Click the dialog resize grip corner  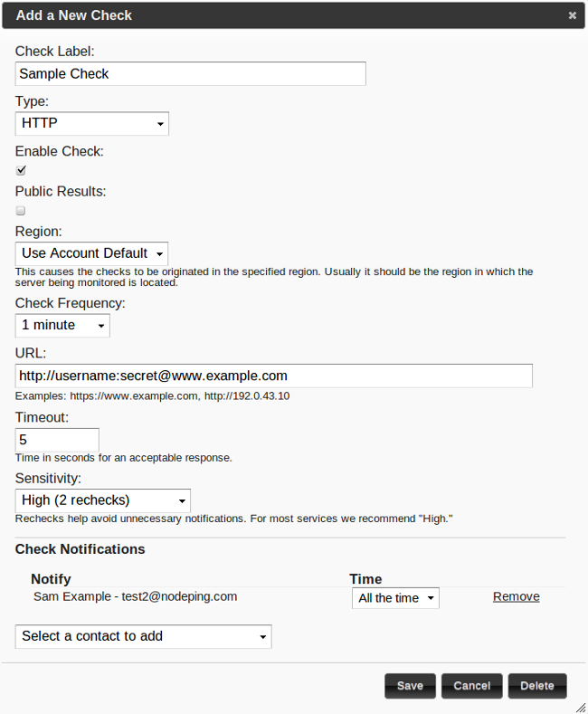(580, 706)
